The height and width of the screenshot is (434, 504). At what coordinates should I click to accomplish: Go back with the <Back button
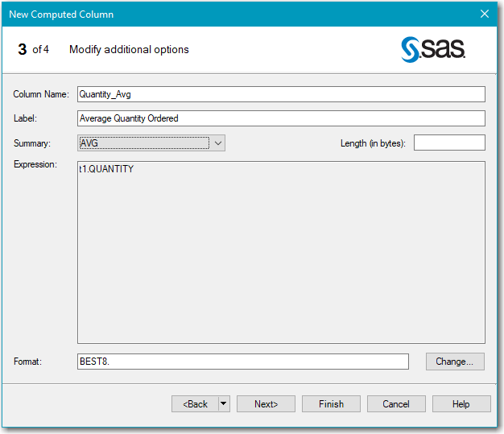point(195,403)
